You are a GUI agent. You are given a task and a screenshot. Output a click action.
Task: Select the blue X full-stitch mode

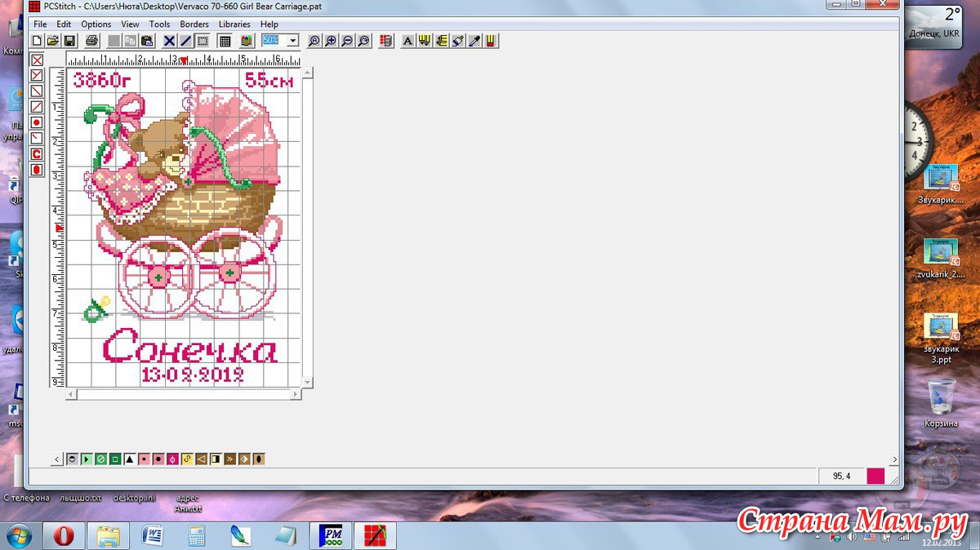pos(169,41)
